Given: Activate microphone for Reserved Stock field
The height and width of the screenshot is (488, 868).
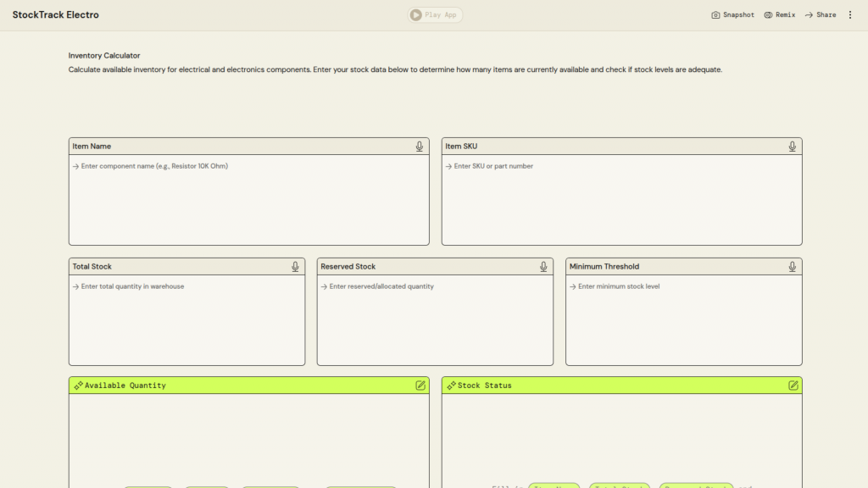Looking at the screenshot, I should click(543, 267).
